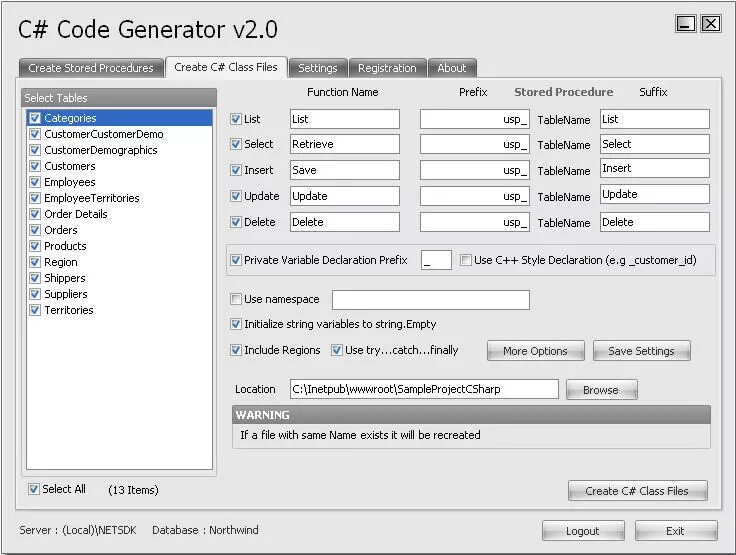Toggle the CustomerDemographics table checkbox
Viewport: 736px width, 555px height.
point(35,150)
